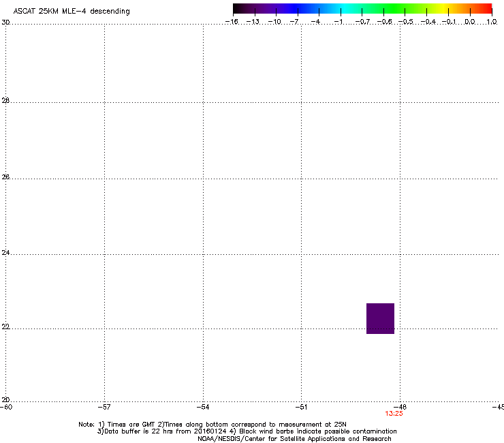Click the '-0.5' colorbar label
Viewport: 504px width, 443px height.
tap(406, 22)
